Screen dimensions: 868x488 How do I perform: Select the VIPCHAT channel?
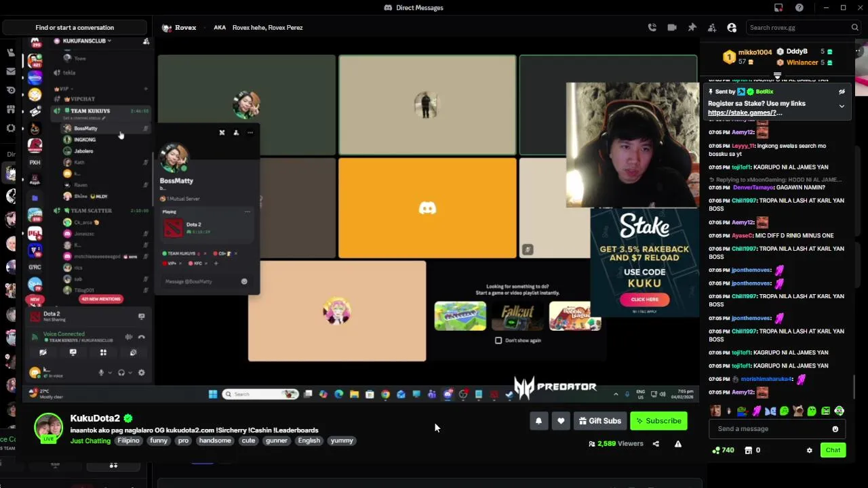(83, 99)
